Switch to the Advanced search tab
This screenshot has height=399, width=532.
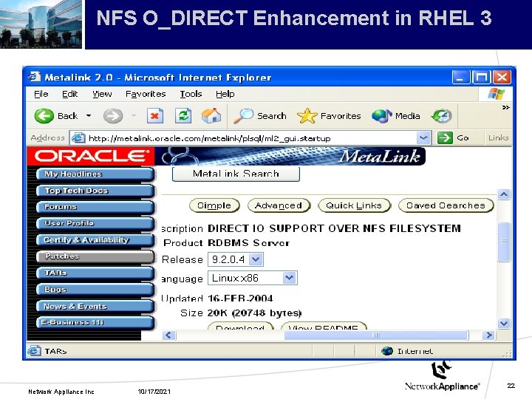click(279, 205)
